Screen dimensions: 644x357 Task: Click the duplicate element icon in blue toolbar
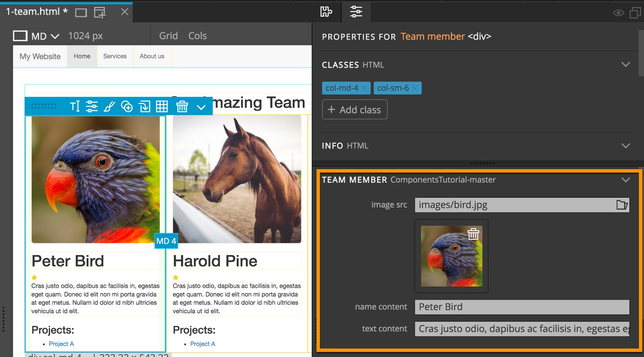click(145, 106)
